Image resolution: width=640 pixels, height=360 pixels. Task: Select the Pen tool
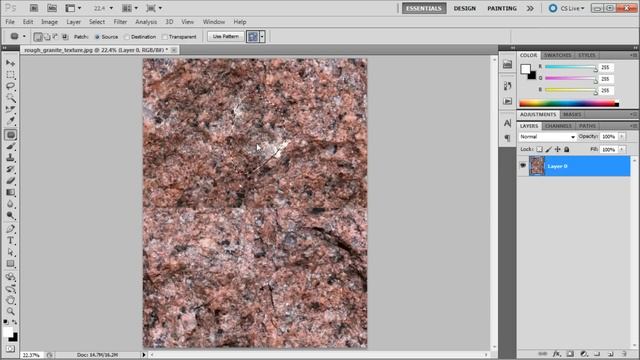(x=11, y=229)
